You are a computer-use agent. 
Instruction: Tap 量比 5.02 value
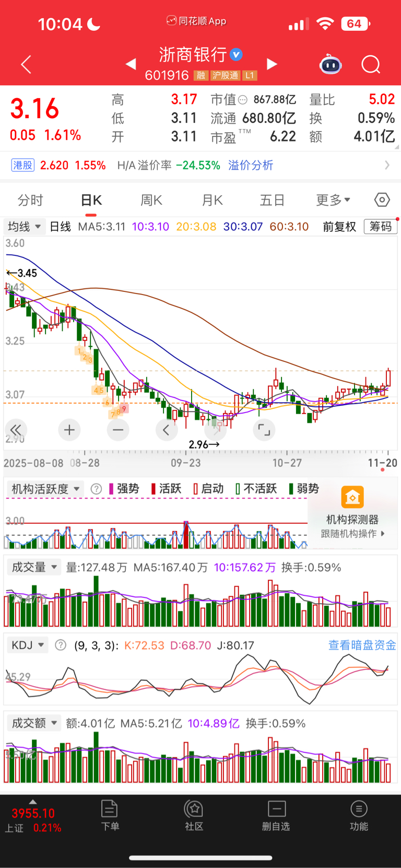382,99
